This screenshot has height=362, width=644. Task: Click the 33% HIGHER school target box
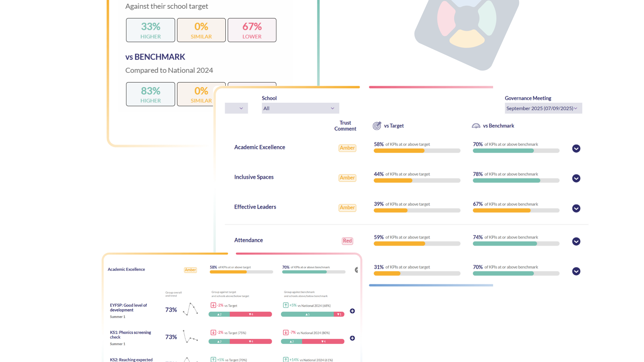point(151,30)
